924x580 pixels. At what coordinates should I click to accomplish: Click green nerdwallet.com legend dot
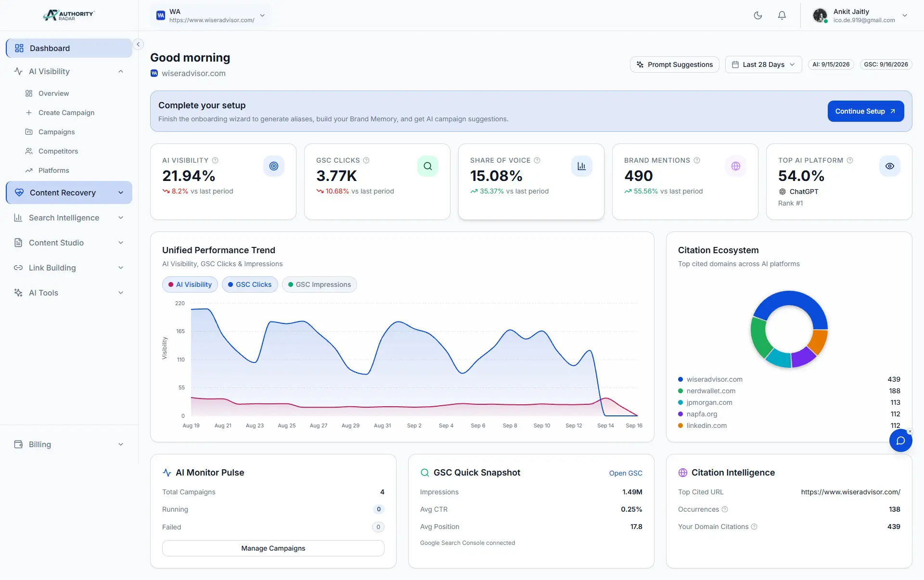point(680,391)
